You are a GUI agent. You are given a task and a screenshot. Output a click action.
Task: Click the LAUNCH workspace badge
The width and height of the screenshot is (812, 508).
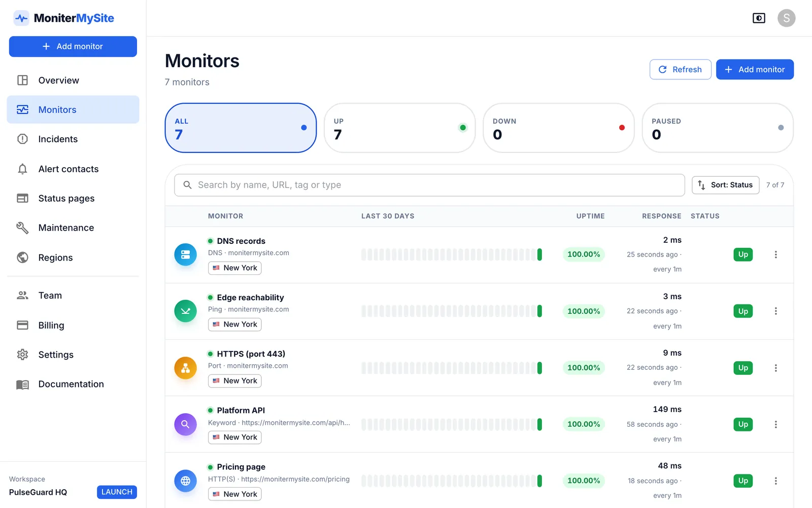(117, 492)
